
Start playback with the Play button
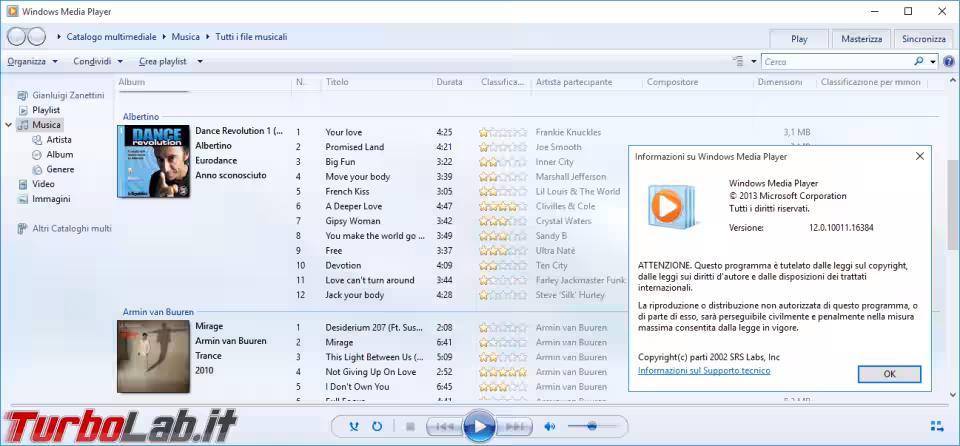[x=479, y=426]
